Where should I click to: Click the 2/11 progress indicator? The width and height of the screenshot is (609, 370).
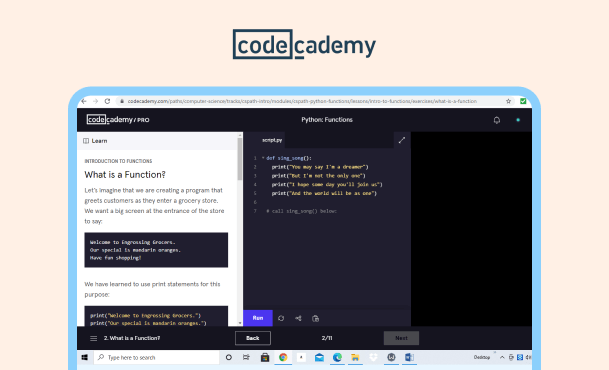click(x=327, y=338)
